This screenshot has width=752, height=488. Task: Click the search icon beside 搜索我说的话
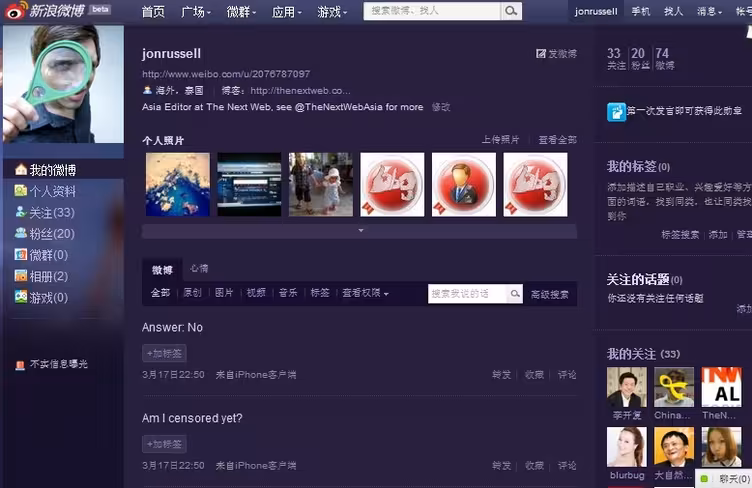tap(515, 293)
